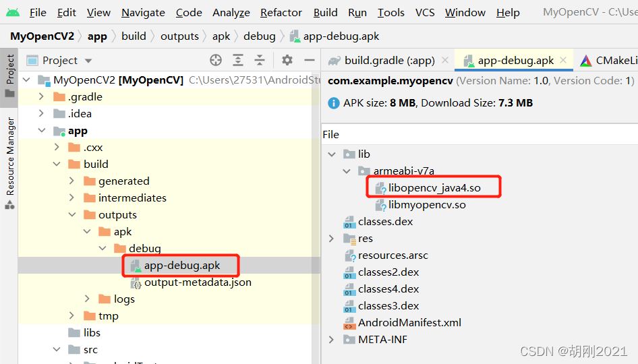The image size is (638, 364).
Task: Open Project panel settings gear
Action: (287, 60)
